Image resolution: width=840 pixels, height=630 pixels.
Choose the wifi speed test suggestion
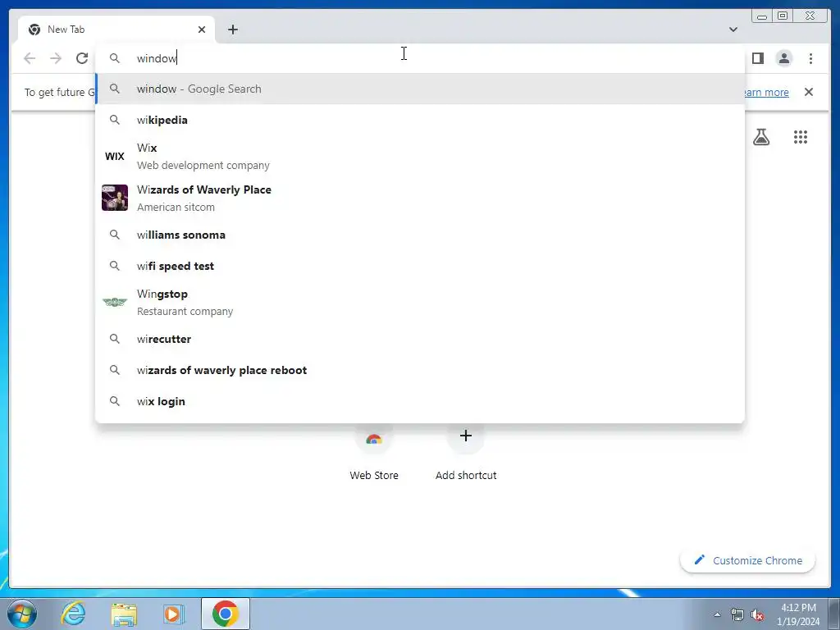pos(420,266)
